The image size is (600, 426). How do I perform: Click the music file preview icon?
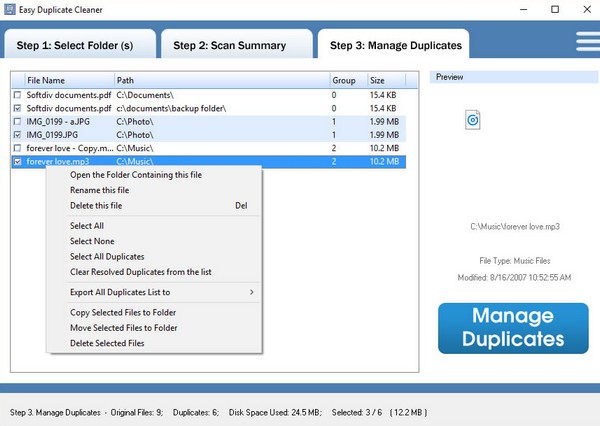click(x=473, y=120)
